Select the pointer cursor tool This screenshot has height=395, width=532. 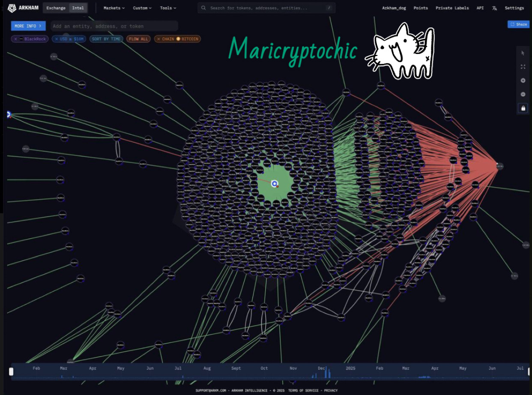(523, 53)
